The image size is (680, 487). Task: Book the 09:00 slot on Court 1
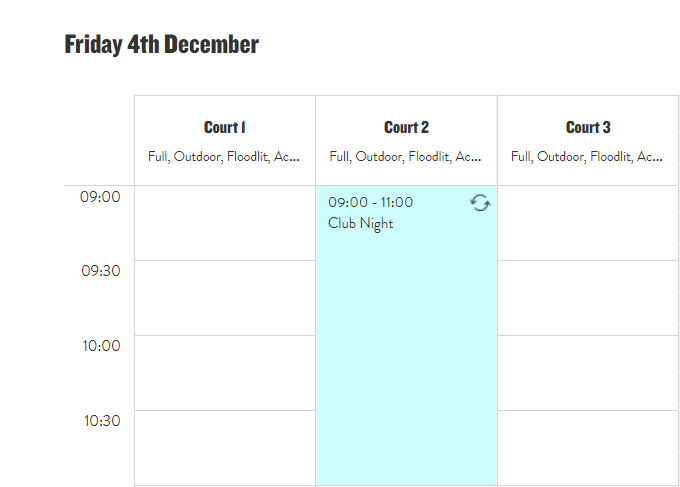tap(225, 223)
